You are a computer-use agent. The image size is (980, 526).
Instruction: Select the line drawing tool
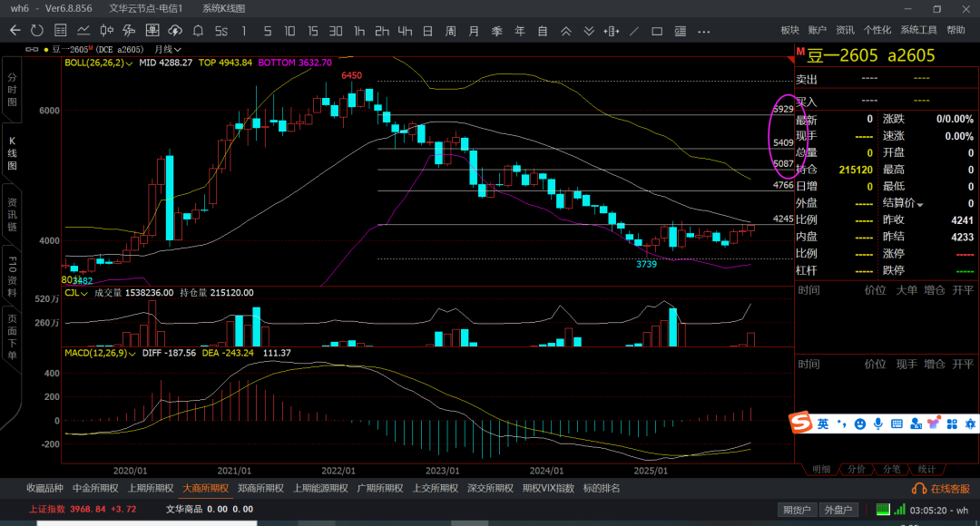click(634, 31)
